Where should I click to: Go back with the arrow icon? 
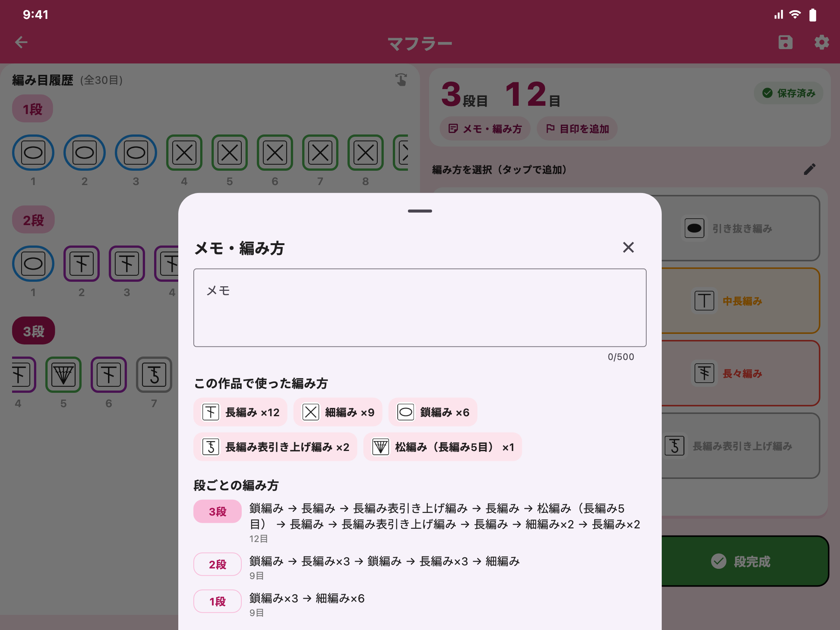coord(21,42)
